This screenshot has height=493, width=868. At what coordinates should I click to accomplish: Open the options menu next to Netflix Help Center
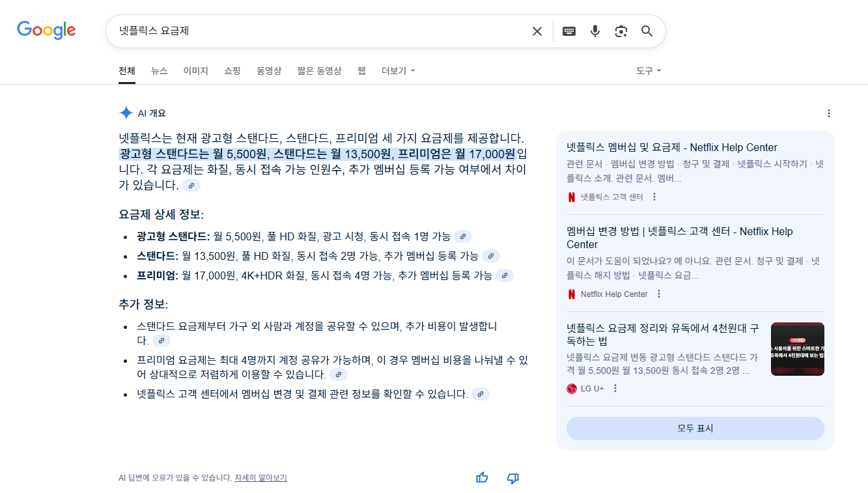click(659, 294)
